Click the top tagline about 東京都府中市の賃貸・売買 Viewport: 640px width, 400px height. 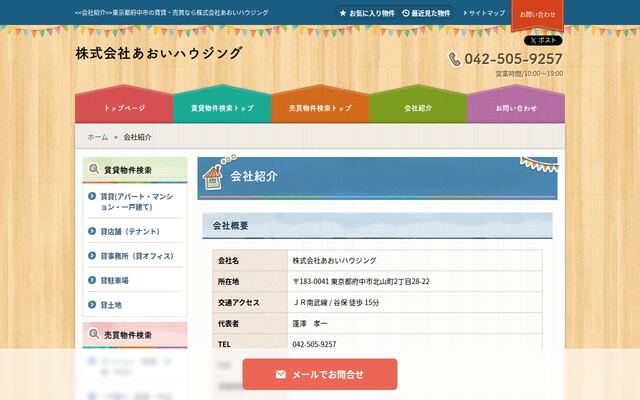point(172,13)
